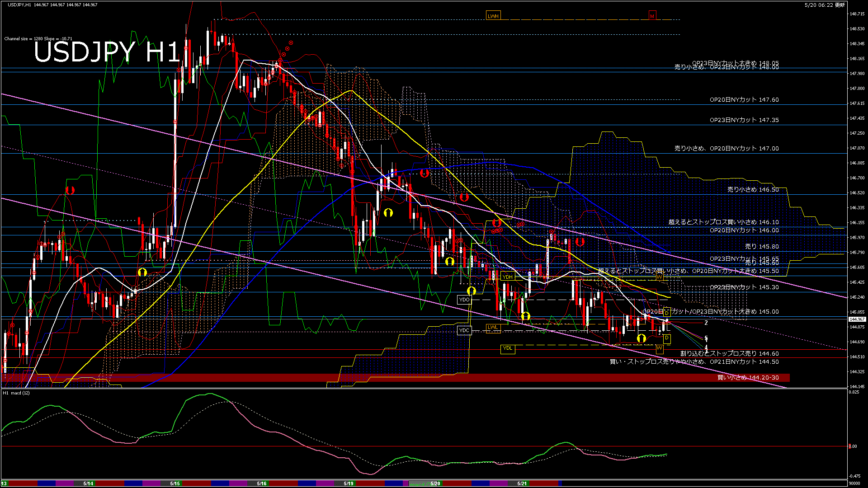Viewport: 868px width, 488px height.
Task: Select the LWL last-week-low label
Action: click(x=492, y=327)
